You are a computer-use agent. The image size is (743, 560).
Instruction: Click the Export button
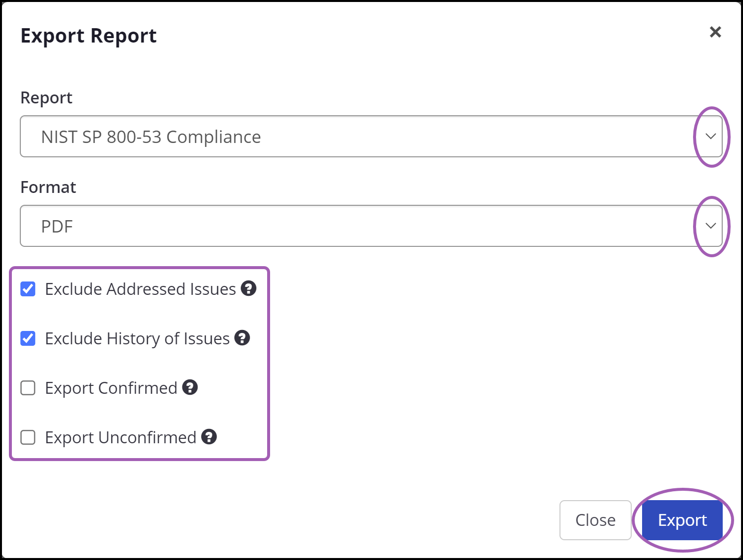click(x=682, y=520)
